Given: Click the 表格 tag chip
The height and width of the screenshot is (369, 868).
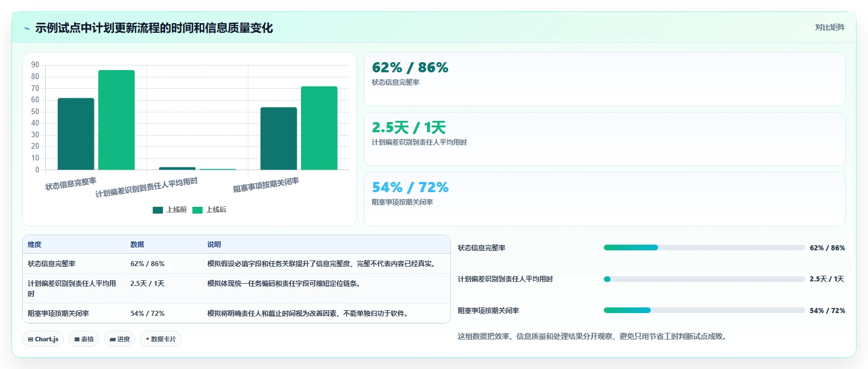Looking at the screenshot, I should pos(84,339).
